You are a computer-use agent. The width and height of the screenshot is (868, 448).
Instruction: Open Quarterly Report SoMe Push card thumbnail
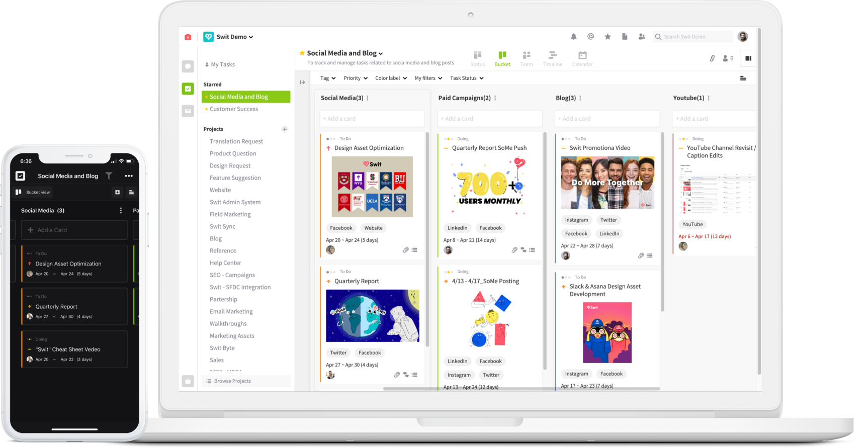(490, 187)
